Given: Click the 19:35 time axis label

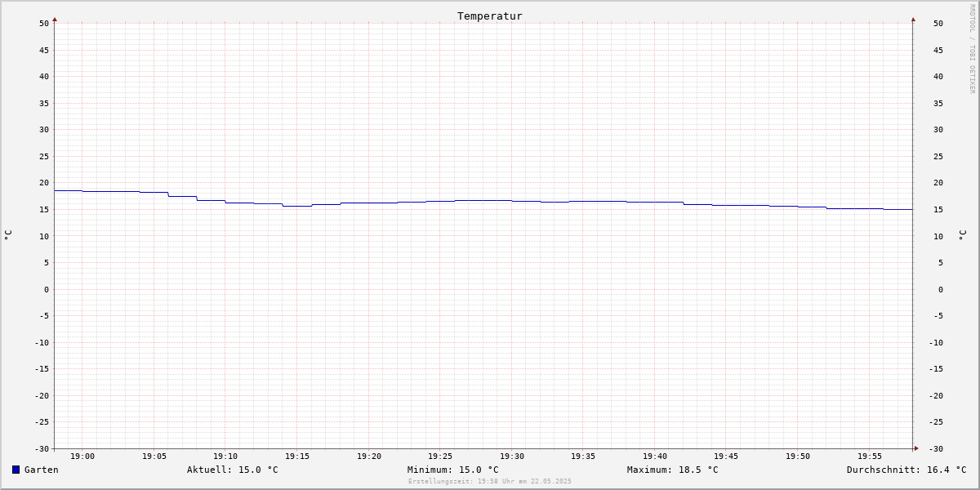Looking at the screenshot, I should 583,457.
